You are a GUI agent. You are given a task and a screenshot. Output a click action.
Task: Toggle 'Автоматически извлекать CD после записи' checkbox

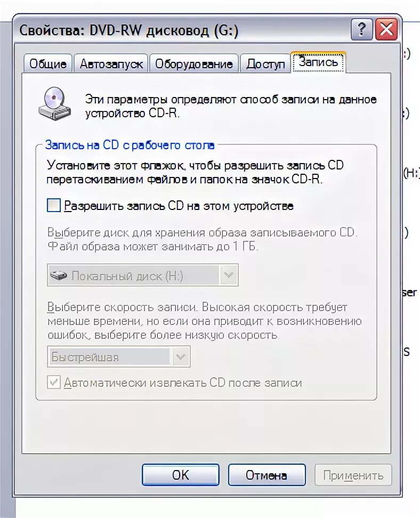point(53,382)
